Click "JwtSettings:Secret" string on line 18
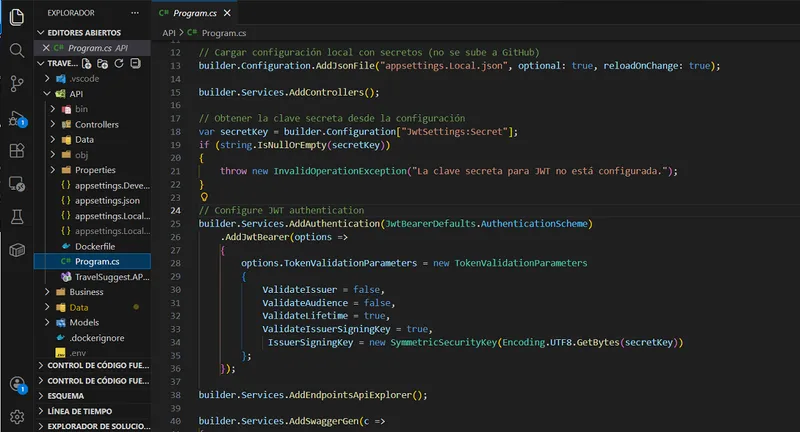The height and width of the screenshot is (432, 800). (454, 132)
